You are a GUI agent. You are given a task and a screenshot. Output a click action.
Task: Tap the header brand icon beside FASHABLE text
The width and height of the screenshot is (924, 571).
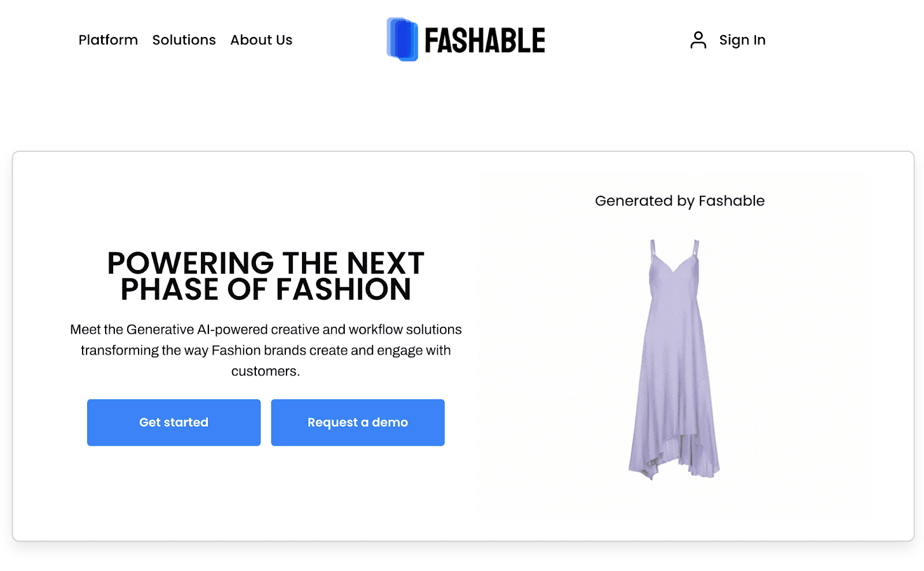[403, 39]
